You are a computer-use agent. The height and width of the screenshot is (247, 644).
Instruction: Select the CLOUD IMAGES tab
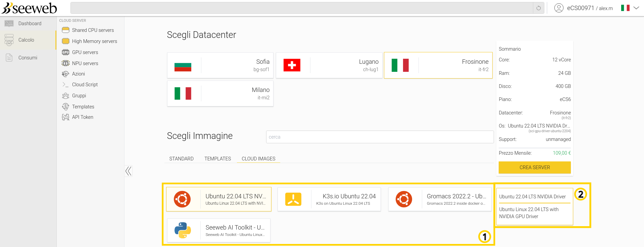click(x=258, y=159)
